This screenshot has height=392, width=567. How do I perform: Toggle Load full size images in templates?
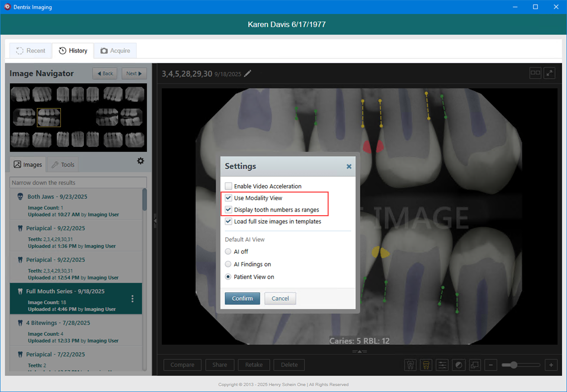(x=228, y=221)
